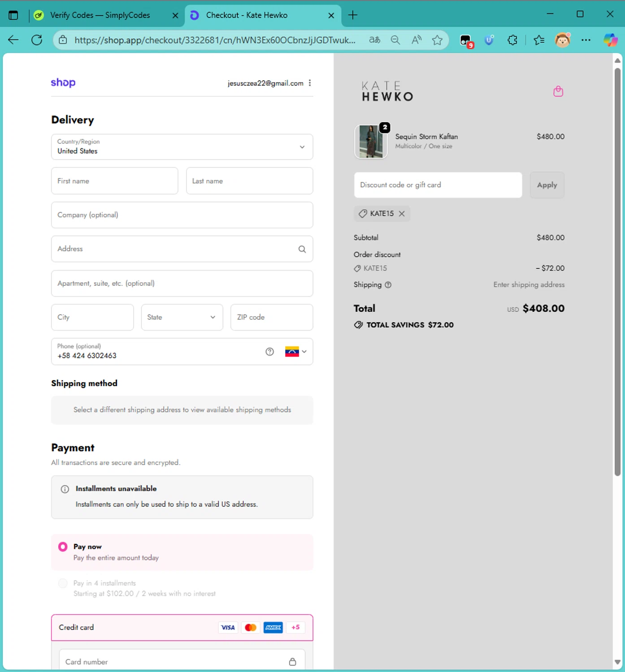Focus the Address field
Image resolution: width=625 pixels, height=672 pixels.
click(x=182, y=249)
